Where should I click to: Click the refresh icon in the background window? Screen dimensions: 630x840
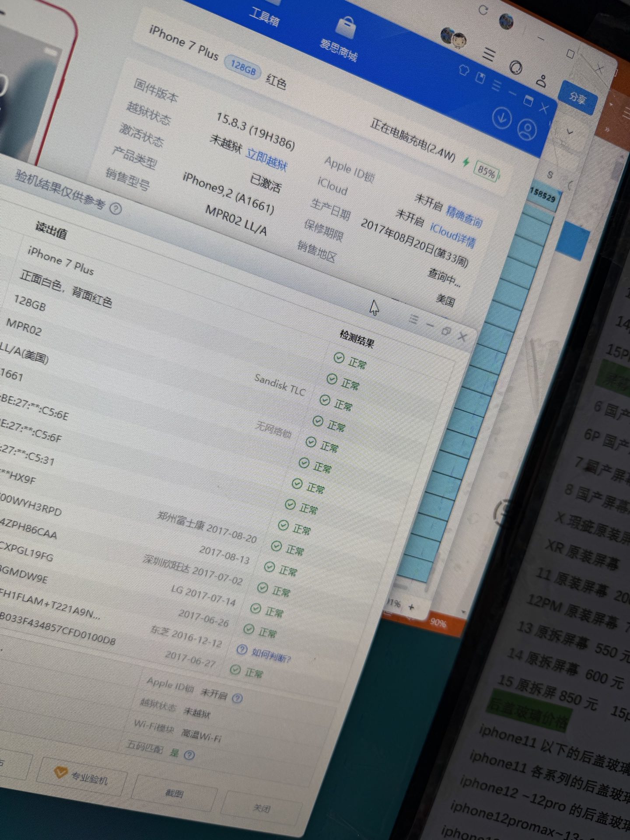[483, 10]
